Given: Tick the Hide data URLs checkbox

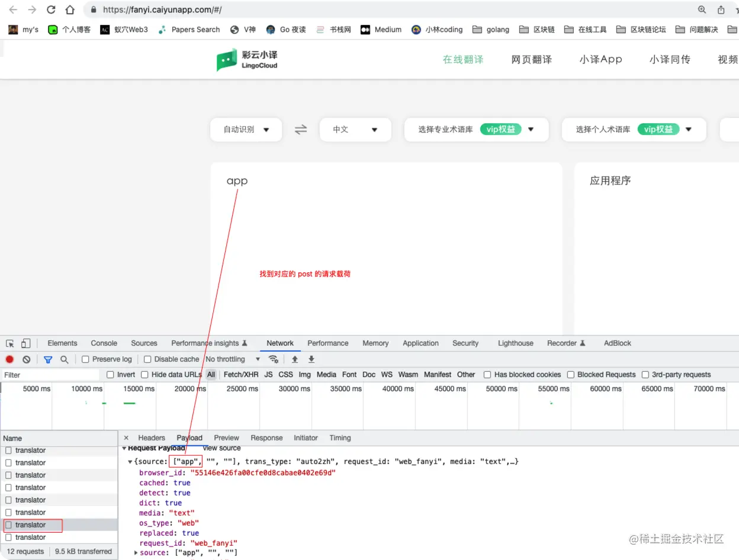Looking at the screenshot, I should [x=144, y=375].
